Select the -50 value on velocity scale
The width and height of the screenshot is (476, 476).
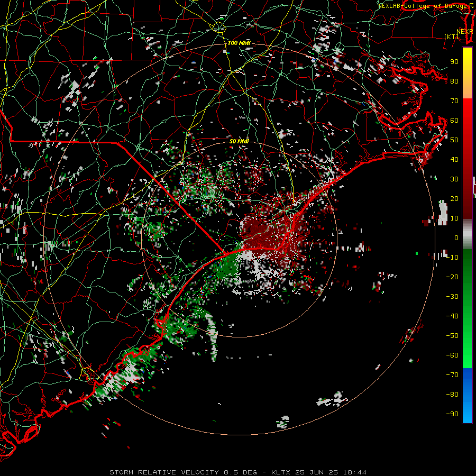(x=452, y=336)
